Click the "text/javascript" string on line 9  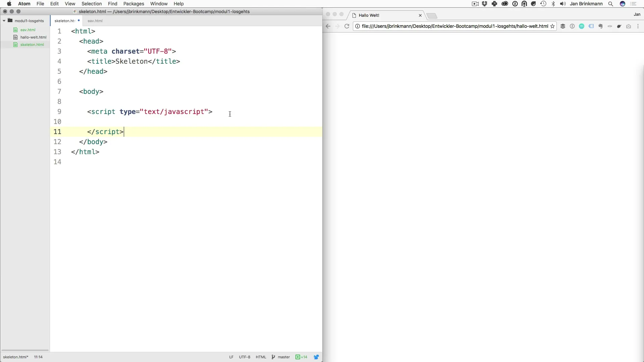click(174, 112)
